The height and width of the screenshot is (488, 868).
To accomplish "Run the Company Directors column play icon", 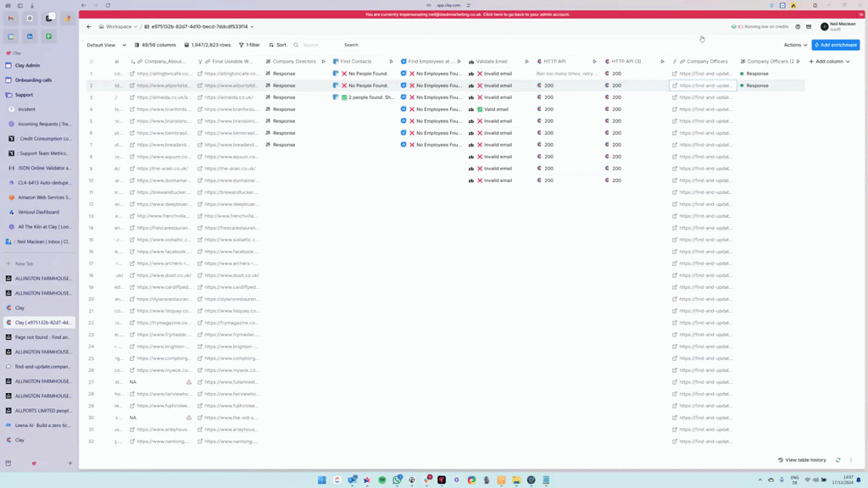I will 323,62.
